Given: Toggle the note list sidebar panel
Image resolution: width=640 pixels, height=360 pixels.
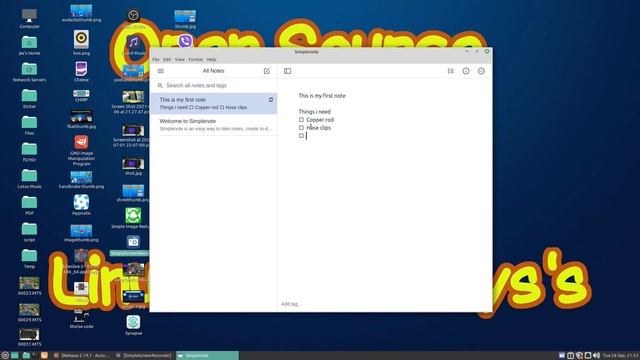Looking at the screenshot, I should [x=287, y=71].
